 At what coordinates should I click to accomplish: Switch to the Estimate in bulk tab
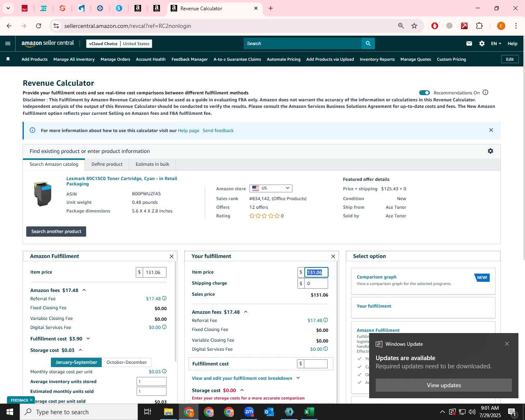(x=153, y=164)
